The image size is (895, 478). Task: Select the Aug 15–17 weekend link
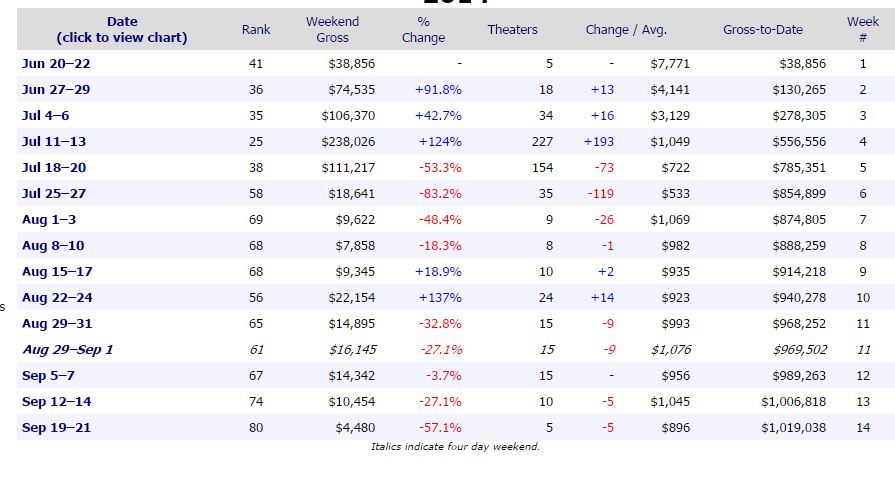[56, 271]
